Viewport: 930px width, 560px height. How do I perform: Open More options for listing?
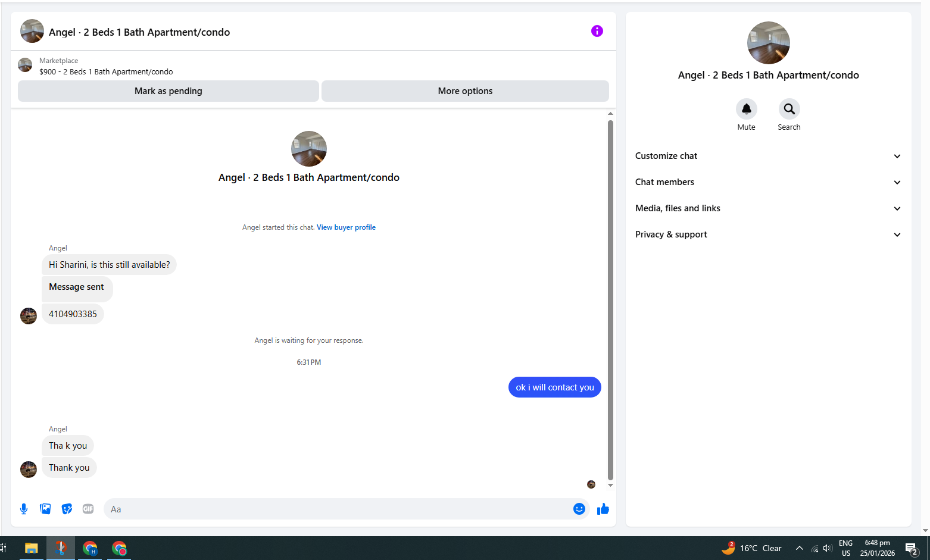[x=465, y=91]
